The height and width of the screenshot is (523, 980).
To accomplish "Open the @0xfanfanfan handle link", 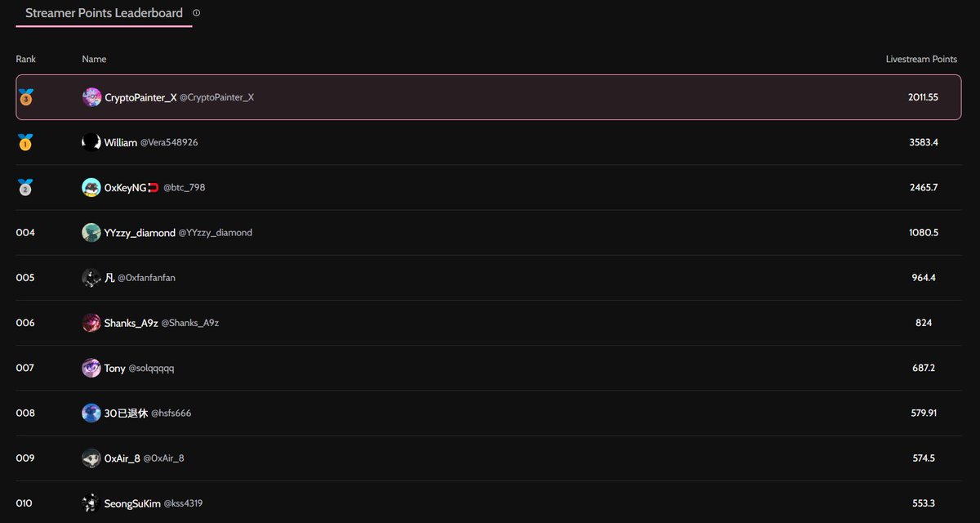I will pyautogui.click(x=146, y=278).
